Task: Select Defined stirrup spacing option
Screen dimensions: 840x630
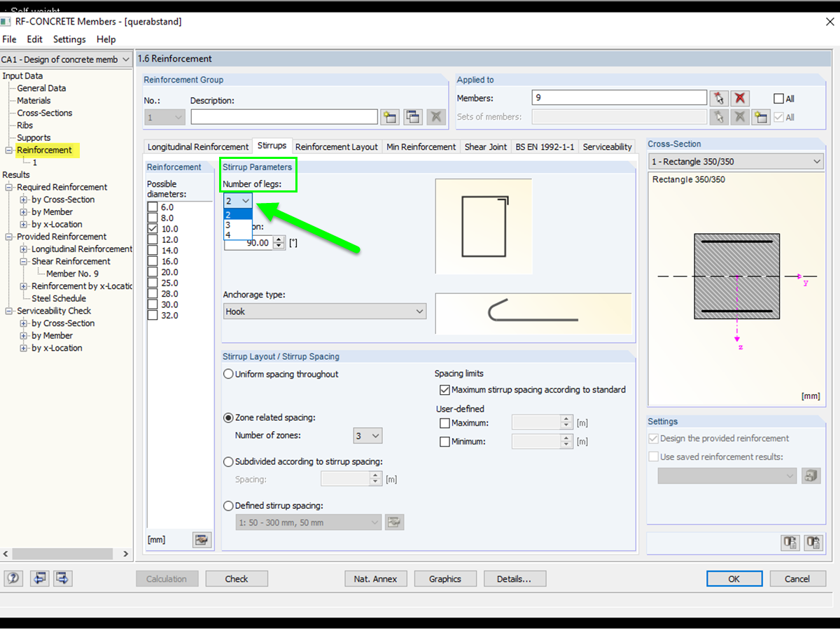Action: click(228, 505)
